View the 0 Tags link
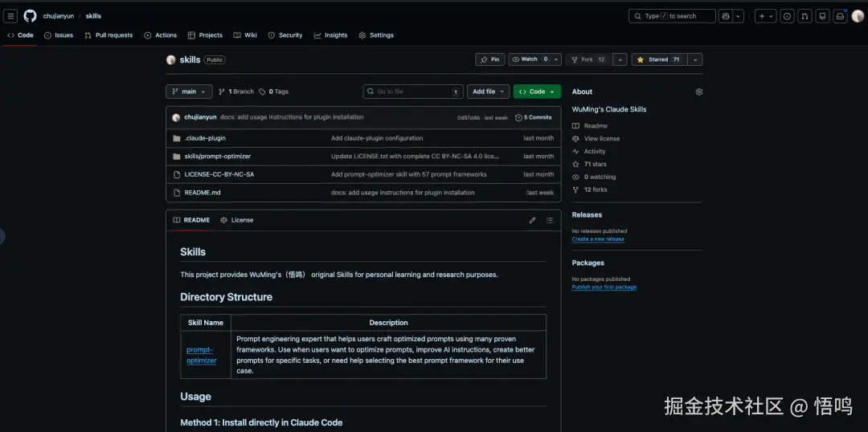 tap(274, 92)
